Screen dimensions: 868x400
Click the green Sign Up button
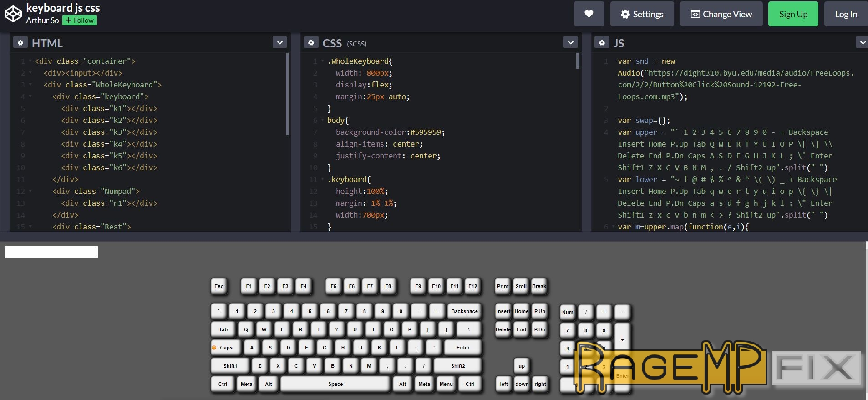pos(793,14)
